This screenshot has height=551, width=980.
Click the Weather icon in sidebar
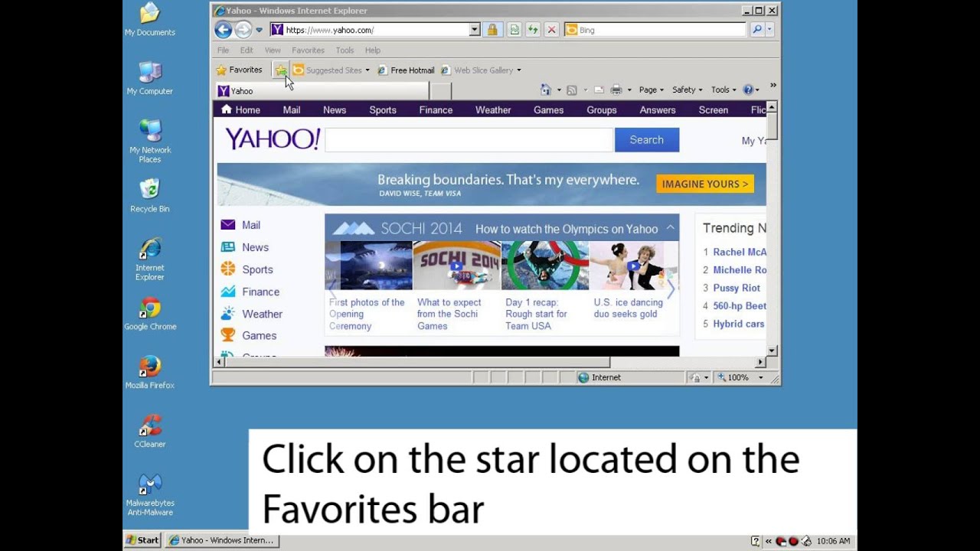point(228,314)
